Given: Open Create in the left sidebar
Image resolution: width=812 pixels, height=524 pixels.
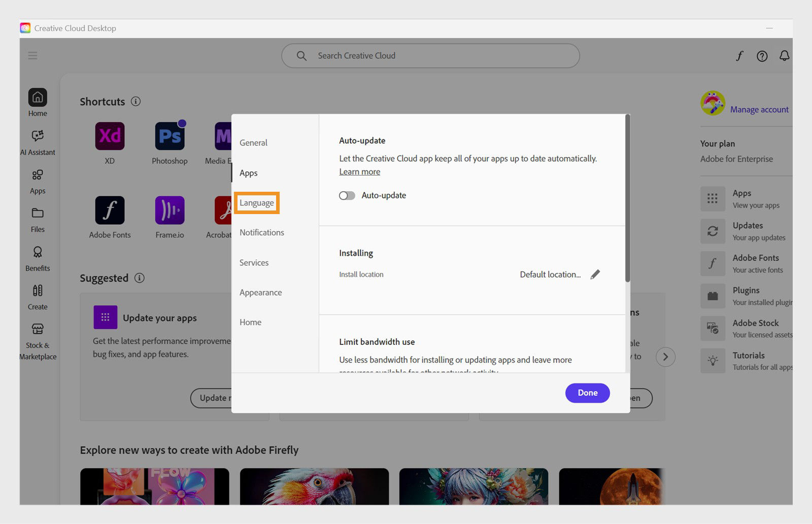Looking at the screenshot, I should 38,298.
